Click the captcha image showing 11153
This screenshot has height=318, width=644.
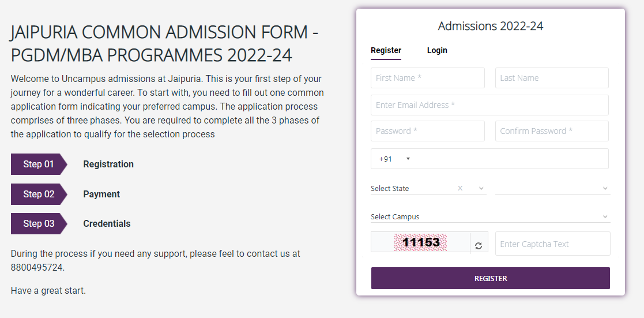point(420,242)
